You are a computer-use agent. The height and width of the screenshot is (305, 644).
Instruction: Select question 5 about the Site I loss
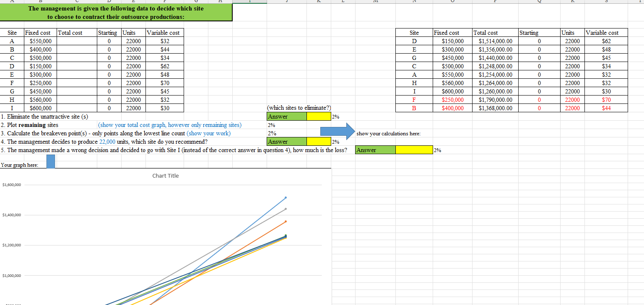click(174, 150)
